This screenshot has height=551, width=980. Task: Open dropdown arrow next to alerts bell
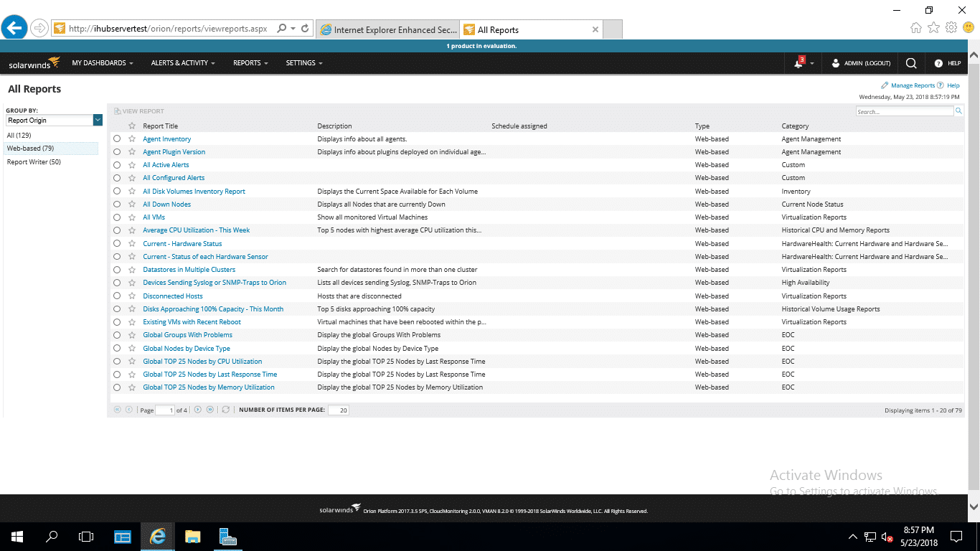pyautogui.click(x=811, y=64)
